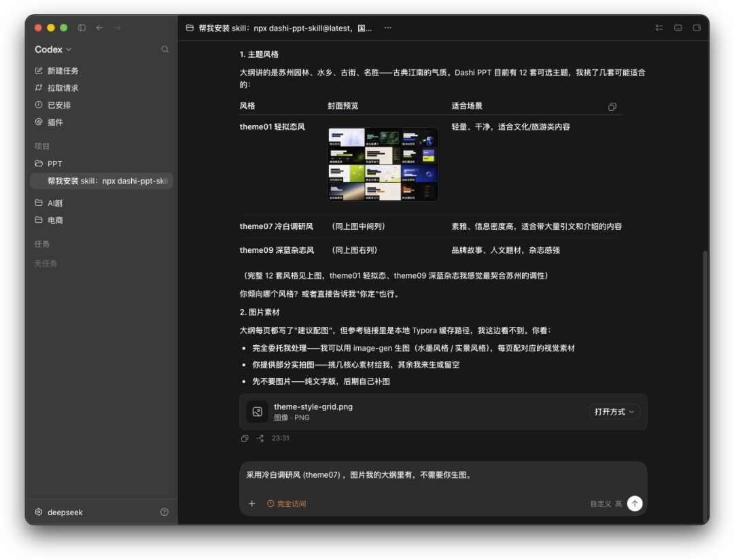The image size is (734, 560).
Task: Send the message with arrow button
Action: pos(635,504)
